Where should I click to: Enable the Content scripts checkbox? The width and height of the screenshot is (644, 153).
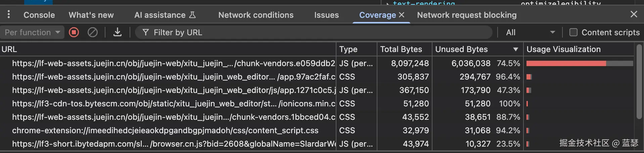click(573, 33)
